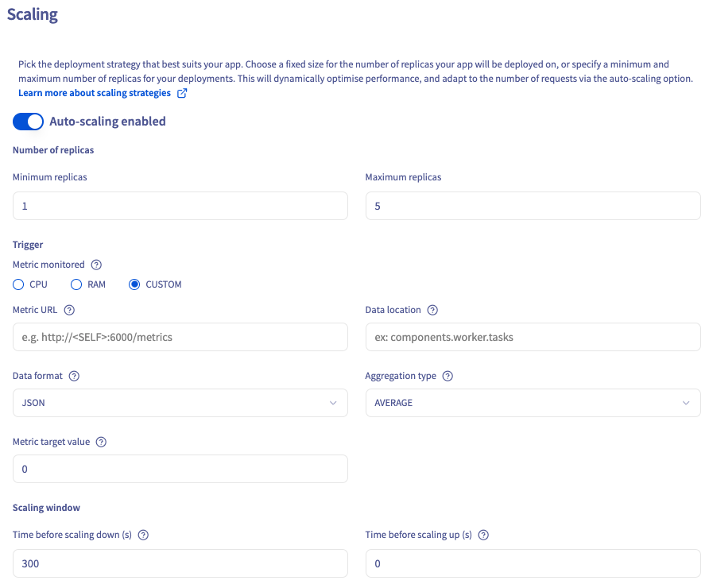Click help icon for scaling up time
Viewport: 709px width, 588px height.
coord(483,535)
